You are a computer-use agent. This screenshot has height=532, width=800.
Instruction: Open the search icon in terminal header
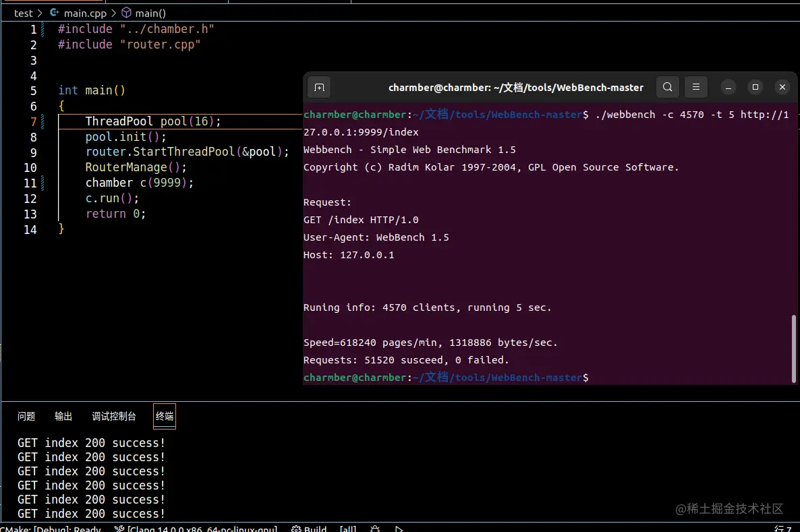(667, 87)
